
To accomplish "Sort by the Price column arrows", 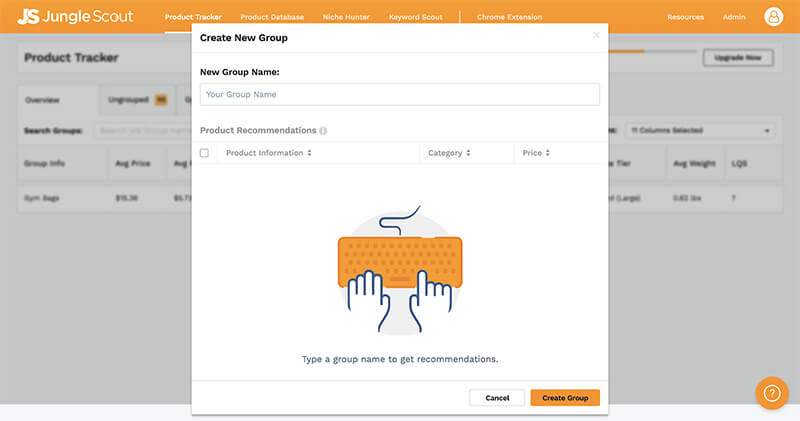I will click(x=548, y=153).
